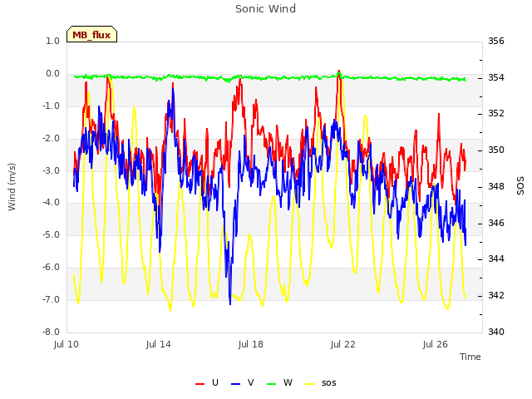
Task: Click the 356 right axis tick label
Action: point(496,41)
